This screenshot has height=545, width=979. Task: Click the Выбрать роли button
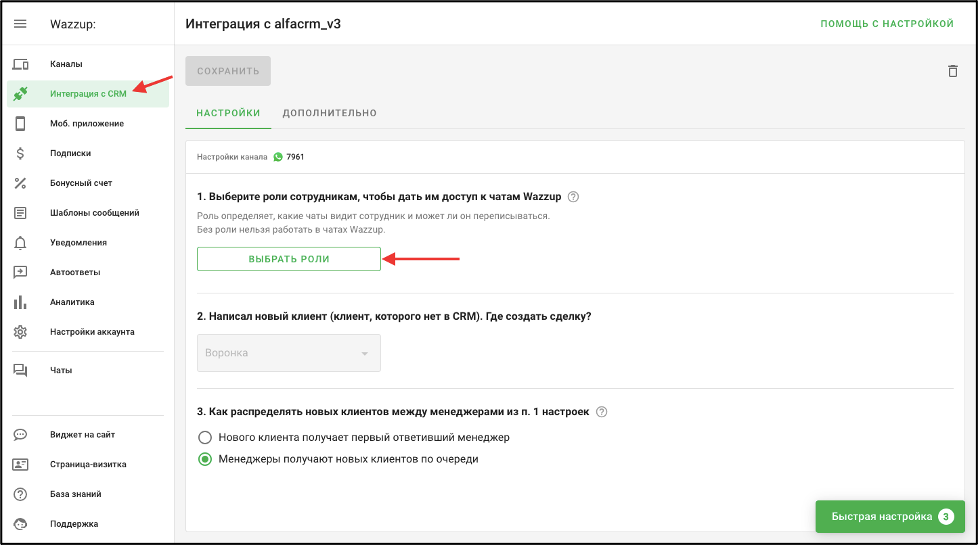pos(288,259)
